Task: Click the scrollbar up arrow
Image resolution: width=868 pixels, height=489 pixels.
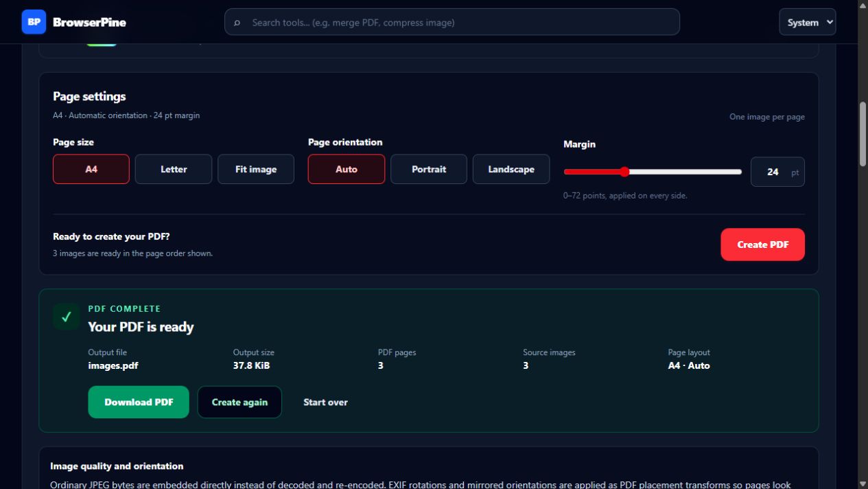Action: tap(863, 5)
